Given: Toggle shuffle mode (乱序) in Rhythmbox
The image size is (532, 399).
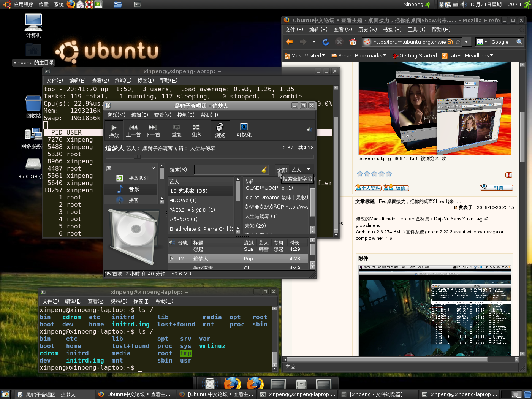Looking at the screenshot, I should click(x=196, y=130).
